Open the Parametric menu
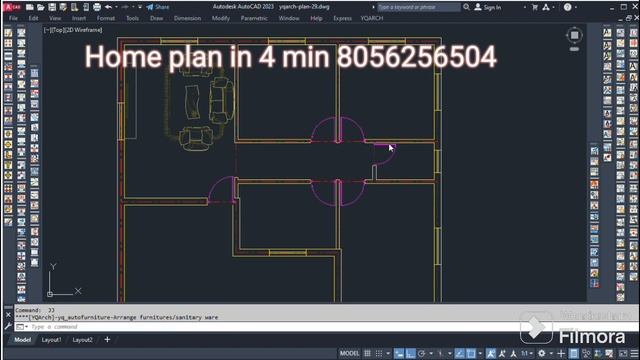 [x=254, y=18]
